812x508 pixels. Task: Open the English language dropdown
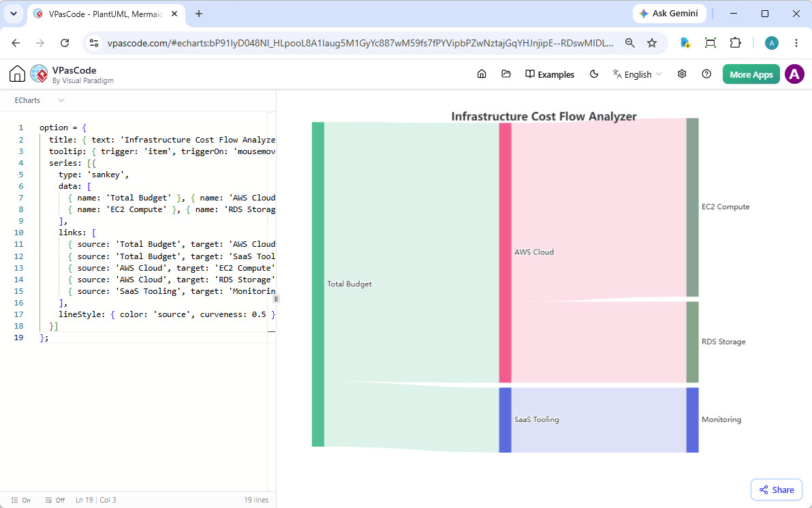(x=637, y=74)
